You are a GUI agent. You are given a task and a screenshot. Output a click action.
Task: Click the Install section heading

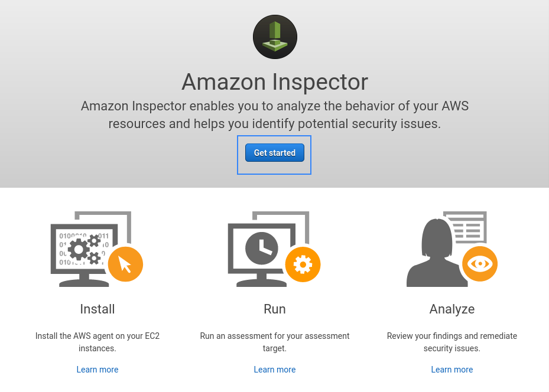pos(98,309)
